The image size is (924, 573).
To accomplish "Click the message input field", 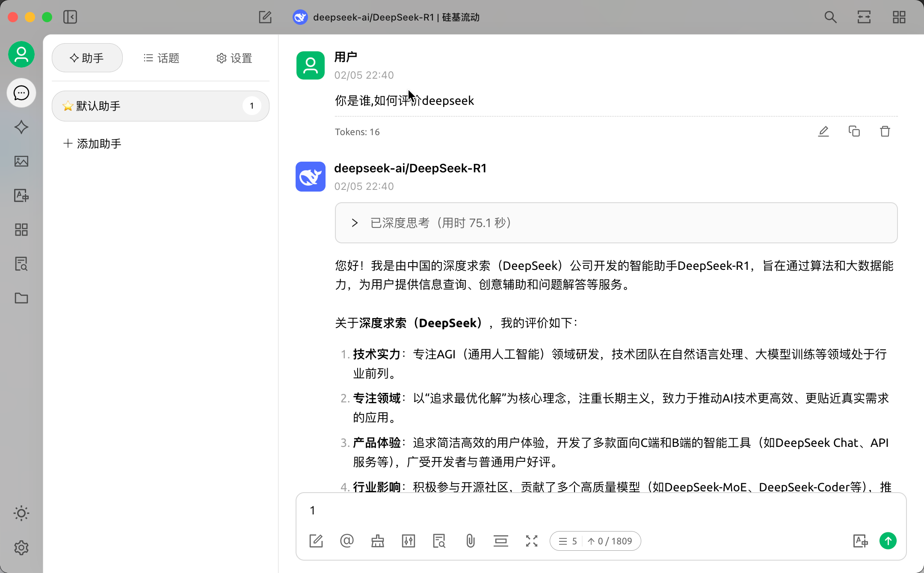I will coord(599,511).
